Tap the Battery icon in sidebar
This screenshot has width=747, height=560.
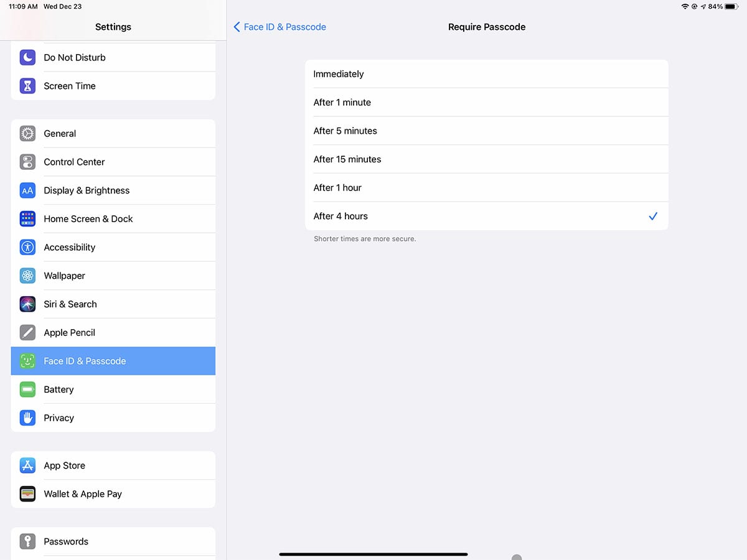click(x=27, y=390)
